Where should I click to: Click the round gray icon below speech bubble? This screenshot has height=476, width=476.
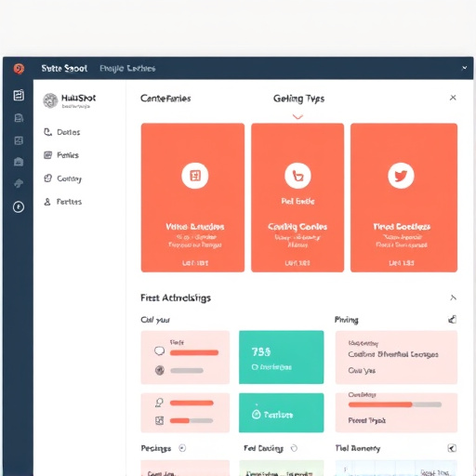pyautogui.click(x=160, y=370)
